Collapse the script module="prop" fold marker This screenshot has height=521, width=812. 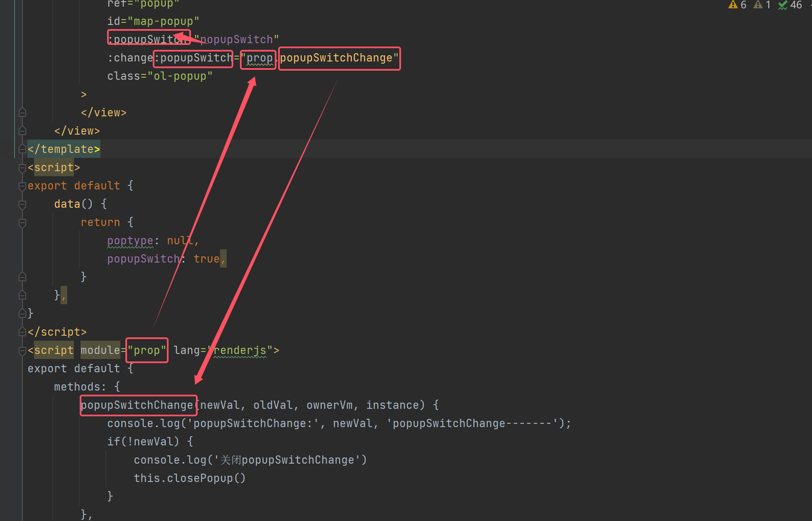coord(22,351)
